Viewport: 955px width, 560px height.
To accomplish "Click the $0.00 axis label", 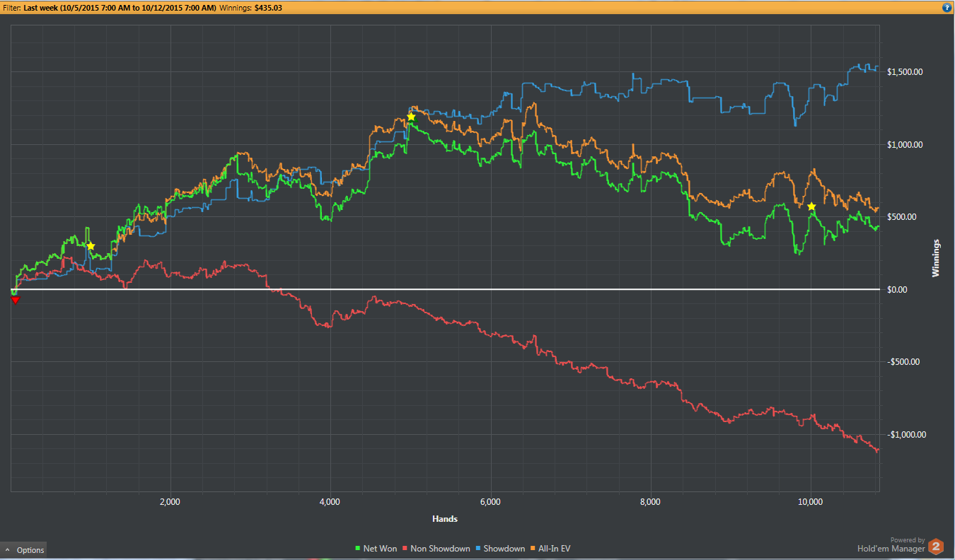I will point(897,290).
